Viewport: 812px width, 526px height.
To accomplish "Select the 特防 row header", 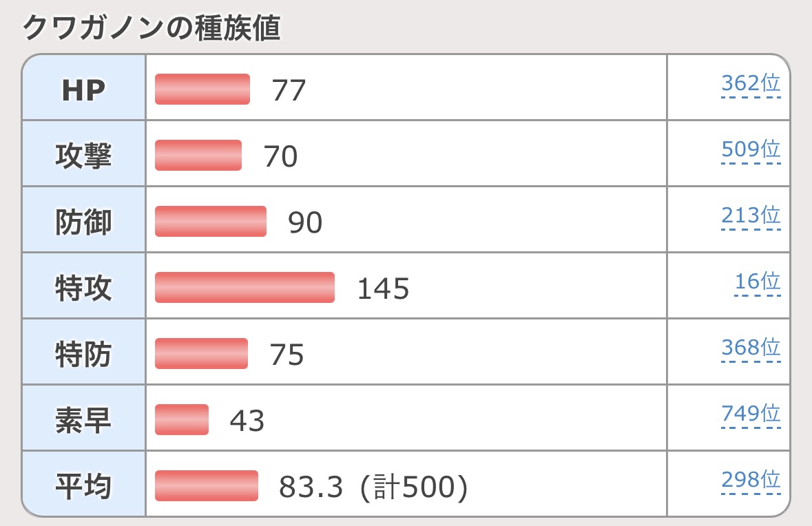I will tap(84, 355).
